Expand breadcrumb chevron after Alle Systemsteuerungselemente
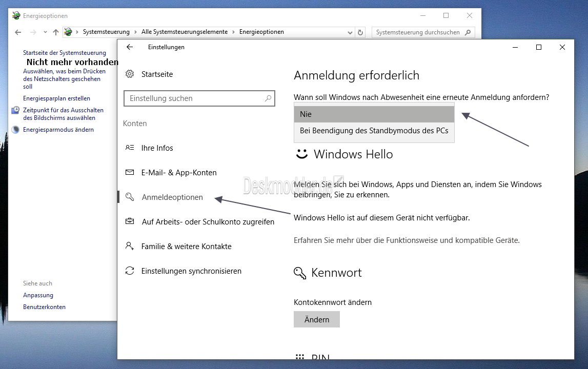Viewport: 588px width, 369px height. point(233,32)
